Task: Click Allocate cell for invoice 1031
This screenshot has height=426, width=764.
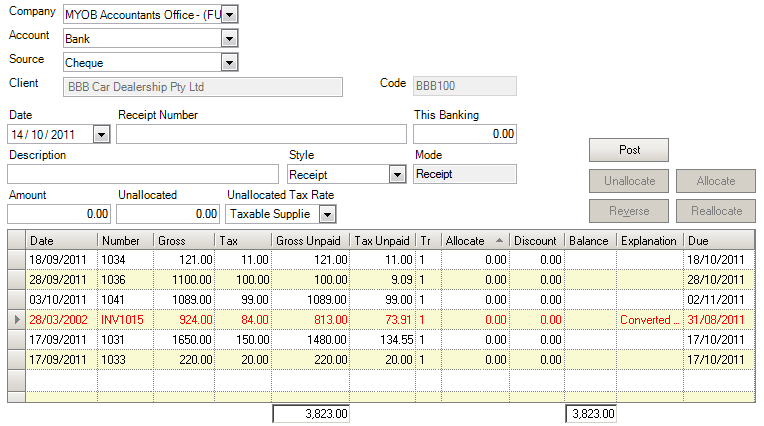Action: (475, 340)
